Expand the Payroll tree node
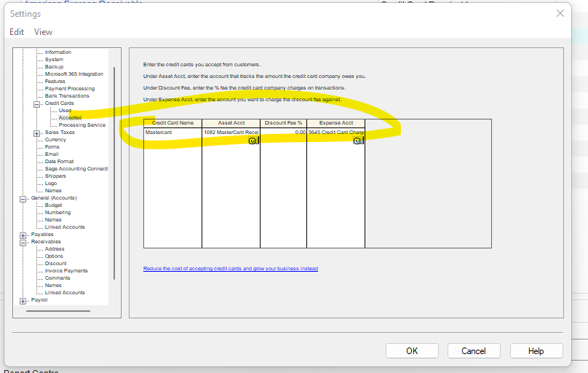Viewport: 588px width, 373px height. click(x=23, y=302)
